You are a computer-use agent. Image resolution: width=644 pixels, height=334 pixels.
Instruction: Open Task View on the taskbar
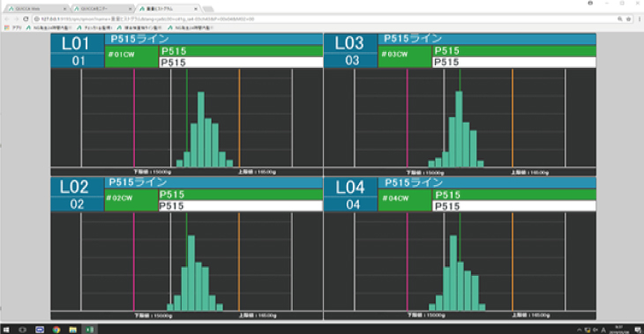[x=23, y=330]
